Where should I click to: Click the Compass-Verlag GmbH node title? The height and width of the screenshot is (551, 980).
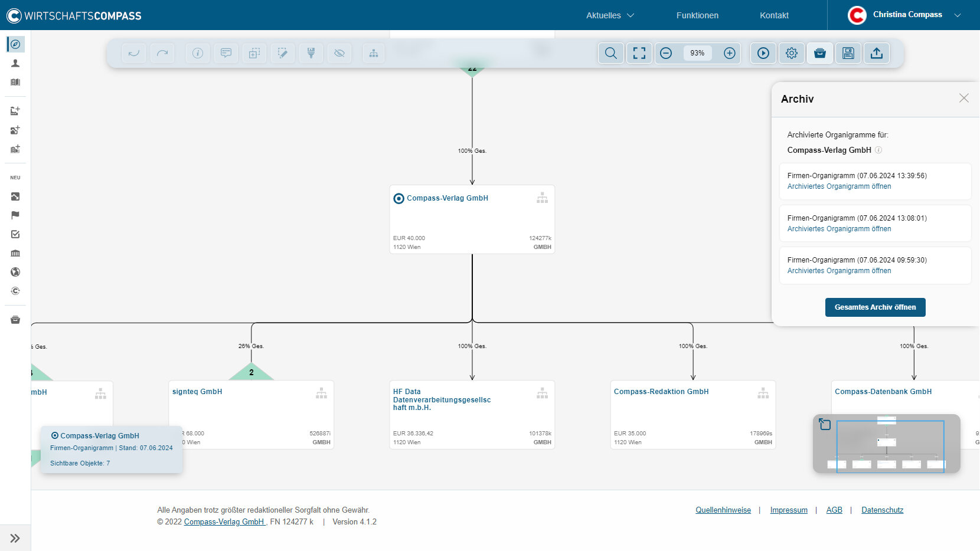pos(447,198)
